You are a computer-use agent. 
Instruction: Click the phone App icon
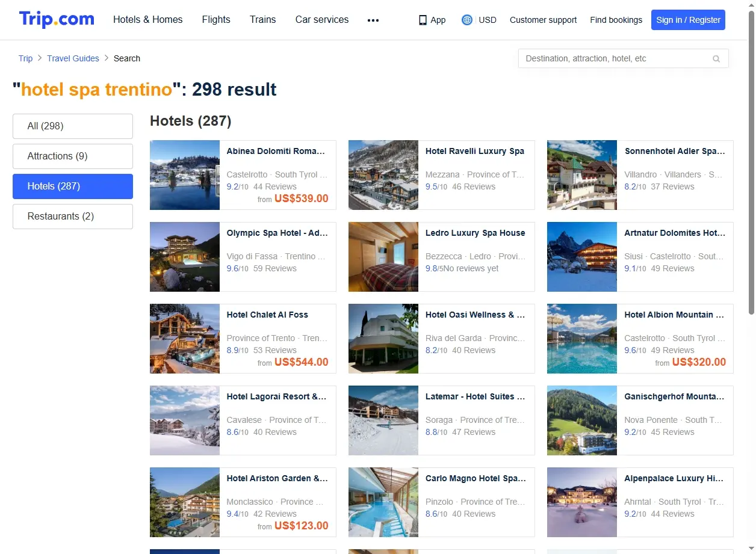coord(423,20)
